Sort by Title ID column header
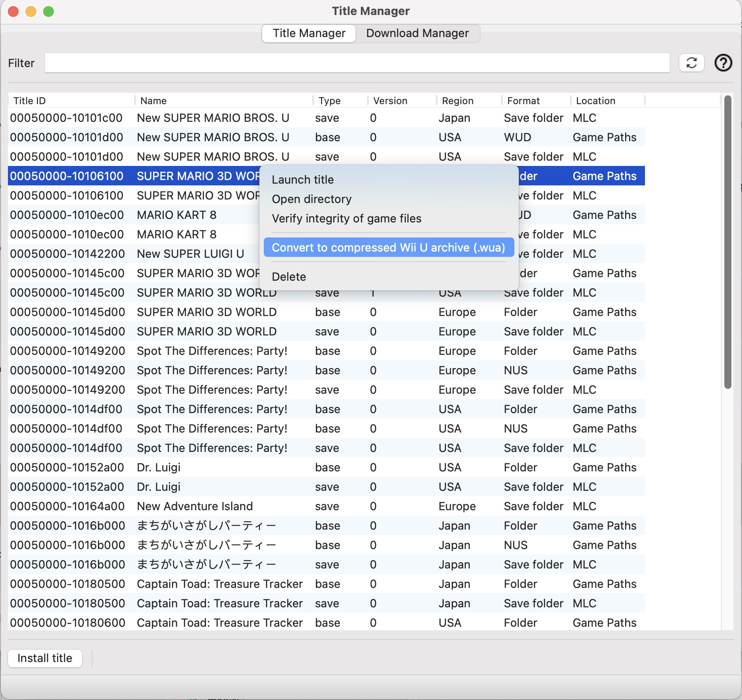Viewport: 742px width, 700px height. pyautogui.click(x=71, y=101)
